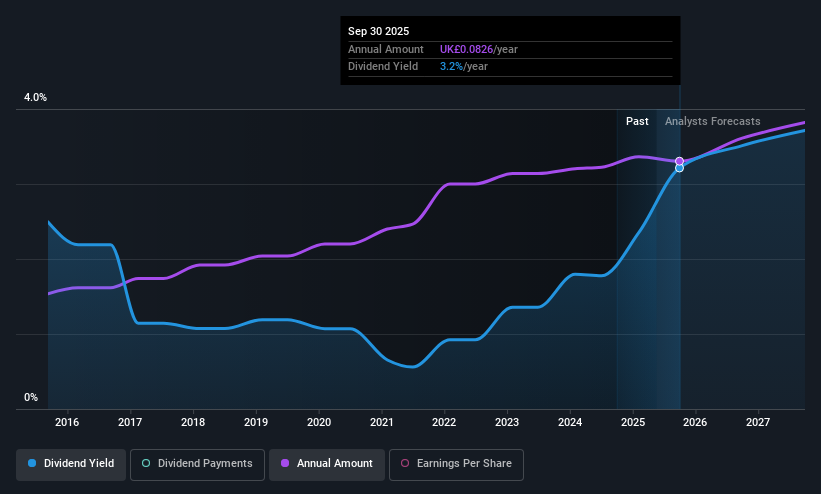Image resolution: width=821 pixels, height=494 pixels.
Task: Click the 4.0% y-axis label
Action: 35,97
